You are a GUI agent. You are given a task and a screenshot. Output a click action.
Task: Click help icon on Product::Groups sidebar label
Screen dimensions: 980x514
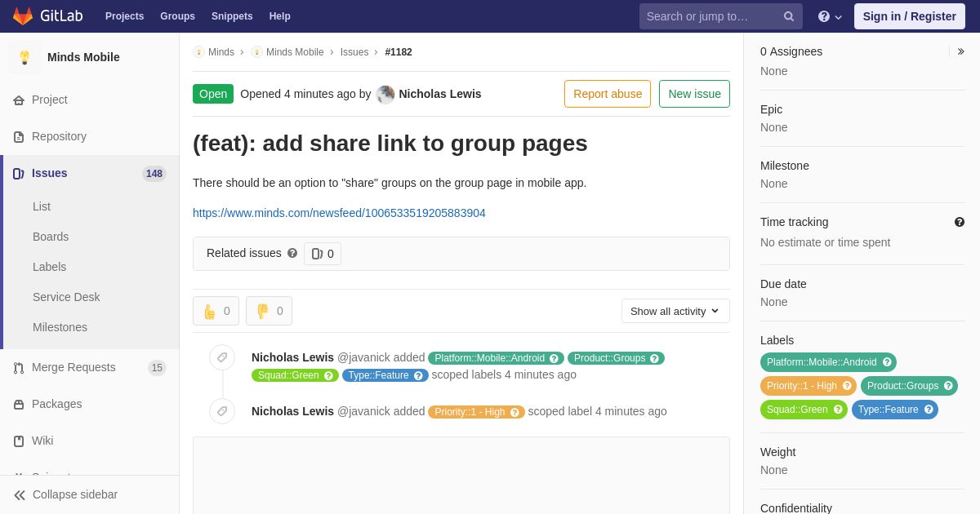coord(948,386)
